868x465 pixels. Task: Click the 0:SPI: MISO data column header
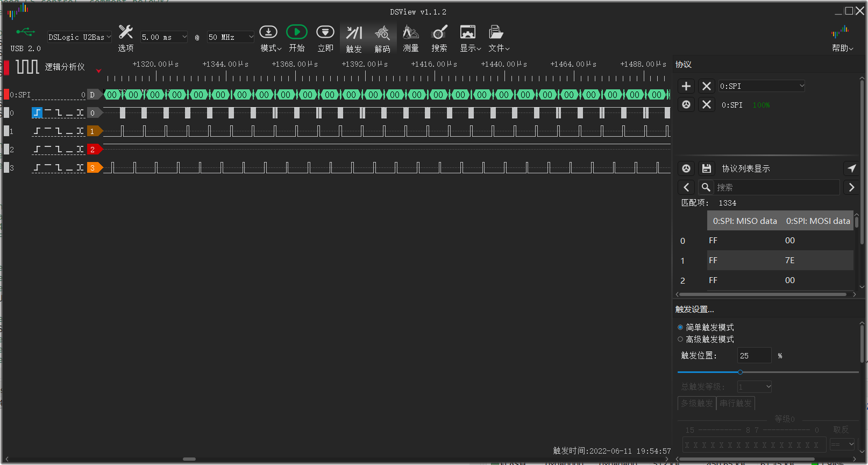745,221
